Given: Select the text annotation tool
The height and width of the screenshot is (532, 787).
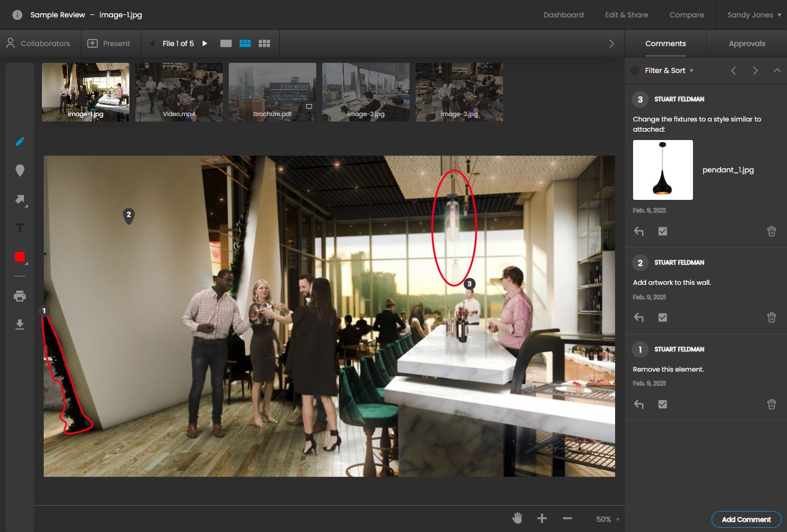Looking at the screenshot, I should (20, 228).
